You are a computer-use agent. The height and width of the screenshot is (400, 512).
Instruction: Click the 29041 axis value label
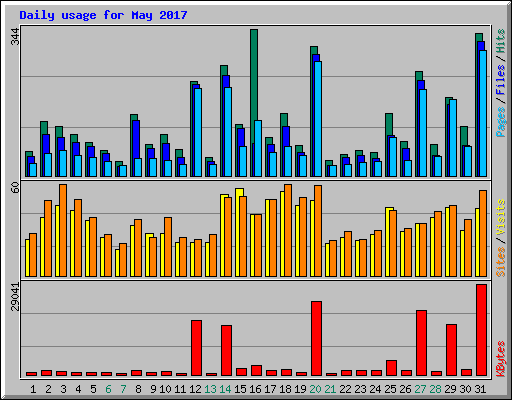tap(15, 297)
